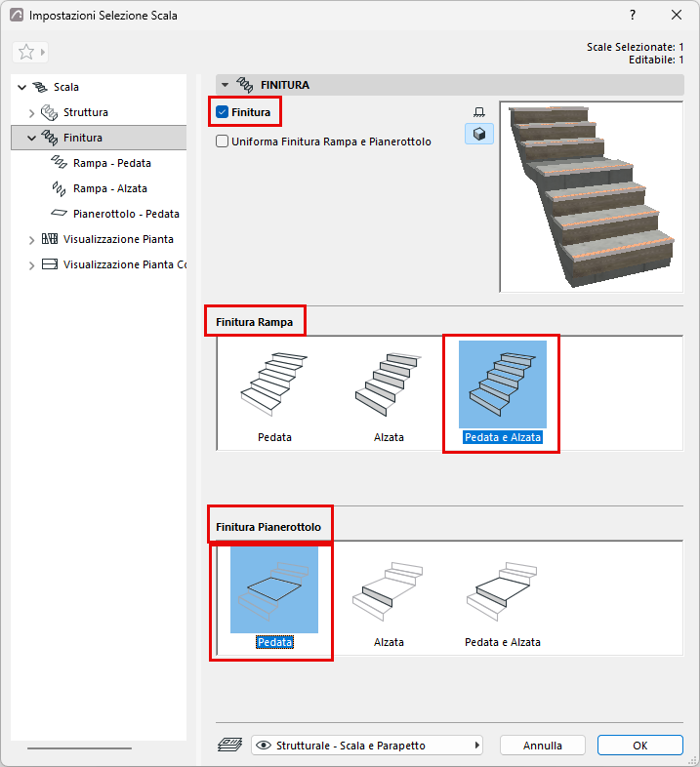Click the Struttura structure icon

(49, 112)
